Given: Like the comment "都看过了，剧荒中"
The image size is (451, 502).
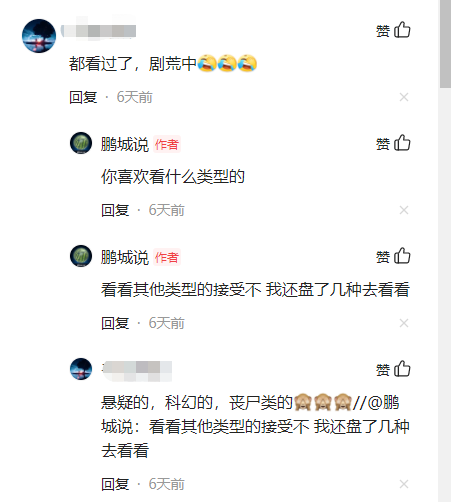Looking at the screenshot, I should pos(393,31).
